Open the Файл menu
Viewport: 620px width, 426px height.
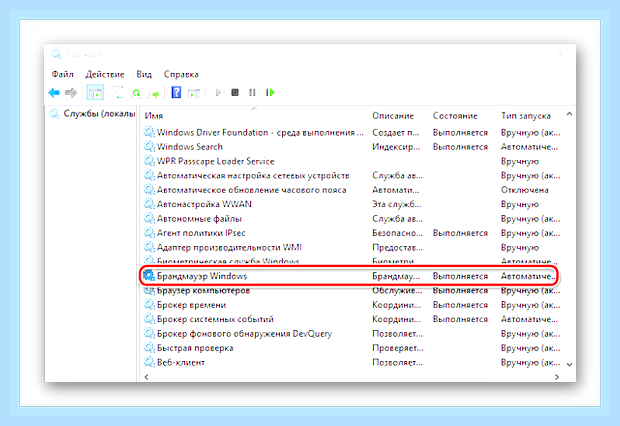click(x=62, y=74)
